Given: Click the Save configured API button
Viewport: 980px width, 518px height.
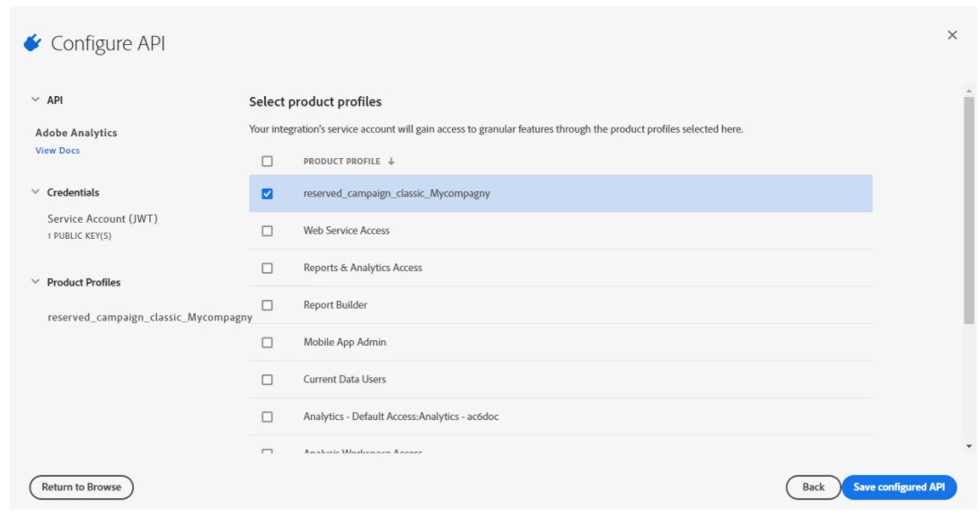Looking at the screenshot, I should pos(898,487).
